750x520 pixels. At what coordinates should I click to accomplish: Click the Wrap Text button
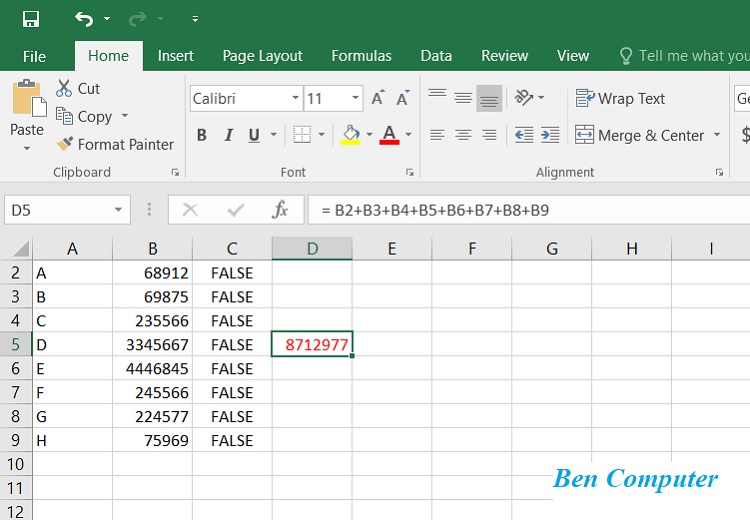(x=620, y=98)
